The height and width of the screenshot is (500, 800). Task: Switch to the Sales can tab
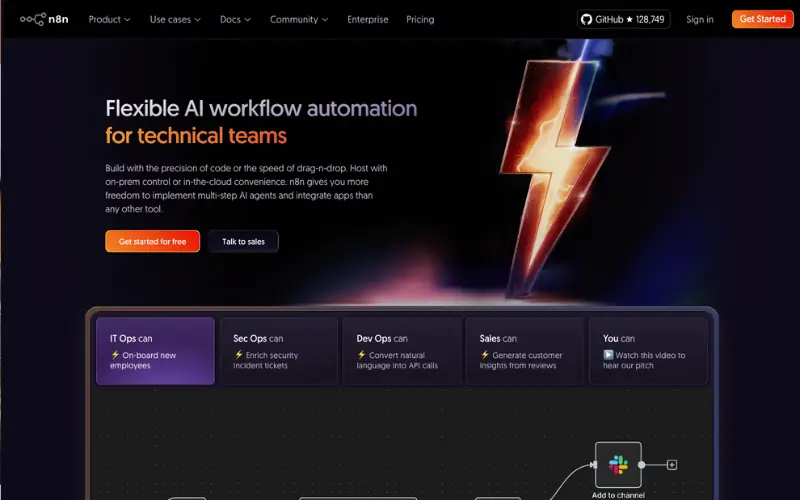tap(525, 351)
